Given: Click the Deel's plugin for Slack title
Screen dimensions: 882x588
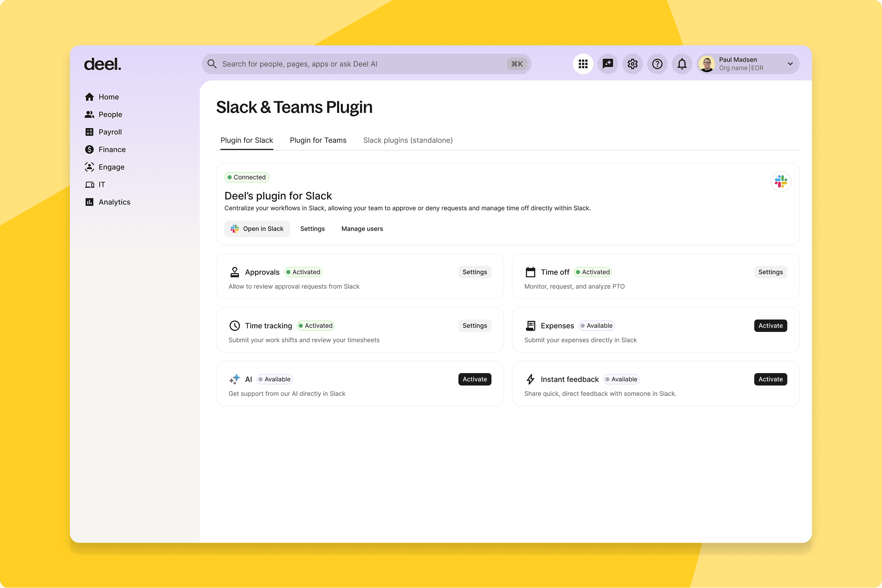Looking at the screenshot, I should pos(278,196).
